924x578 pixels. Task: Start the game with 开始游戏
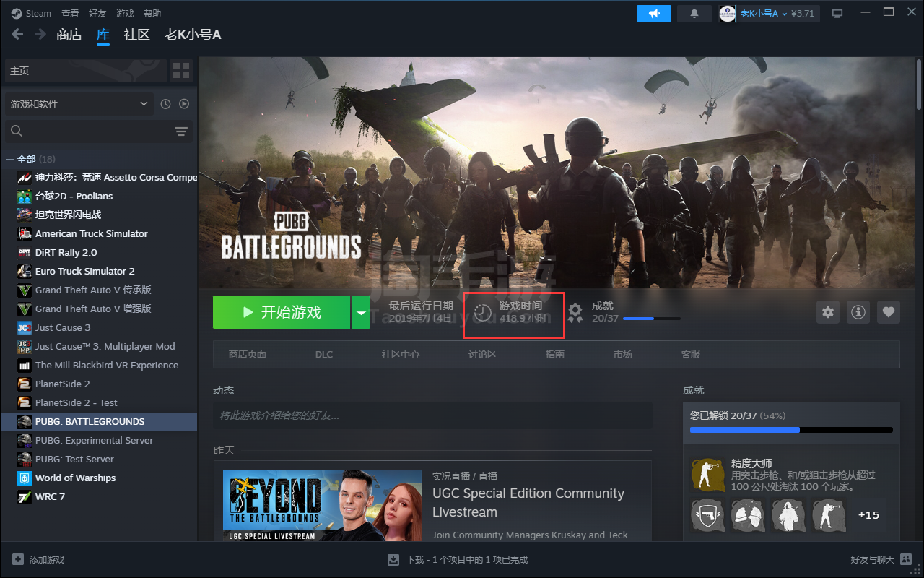282,312
